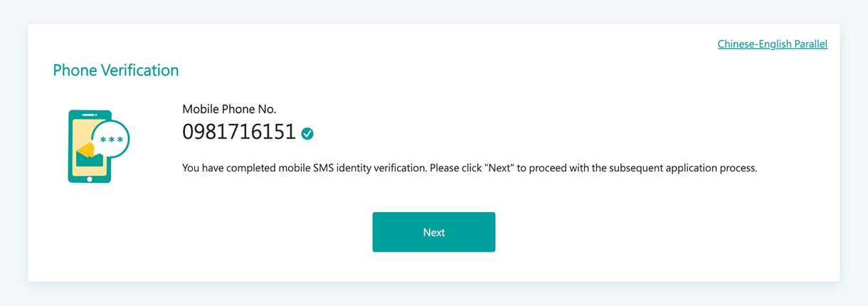Image resolution: width=868 pixels, height=306 pixels.
Task: Click the green verified checkmark icon
Action: pyautogui.click(x=307, y=133)
